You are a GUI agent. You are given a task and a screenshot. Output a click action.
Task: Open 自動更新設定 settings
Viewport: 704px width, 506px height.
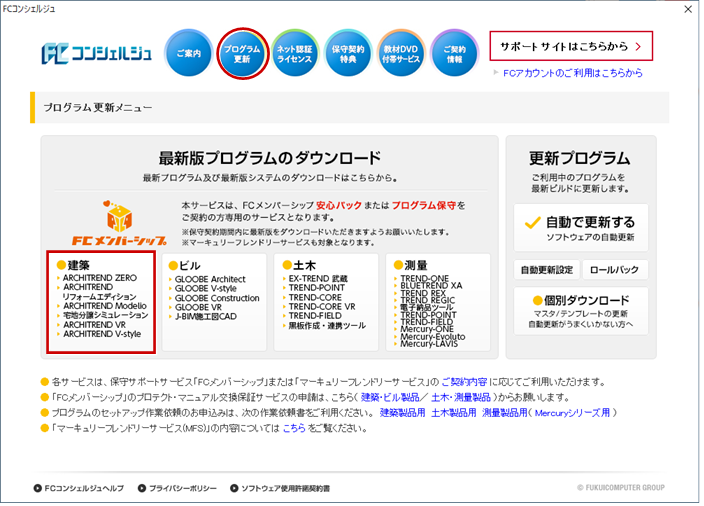point(546,270)
